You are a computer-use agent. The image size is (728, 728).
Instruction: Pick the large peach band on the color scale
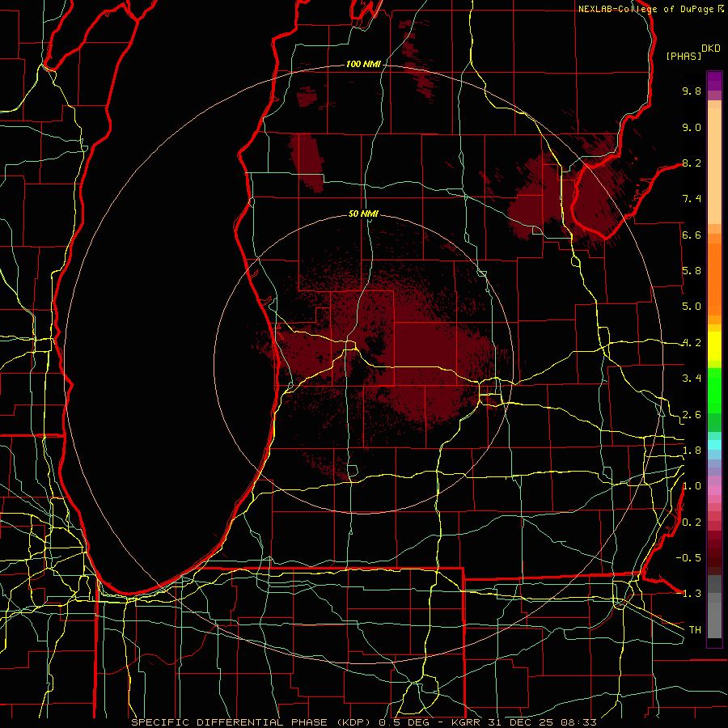(x=714, y=166)
